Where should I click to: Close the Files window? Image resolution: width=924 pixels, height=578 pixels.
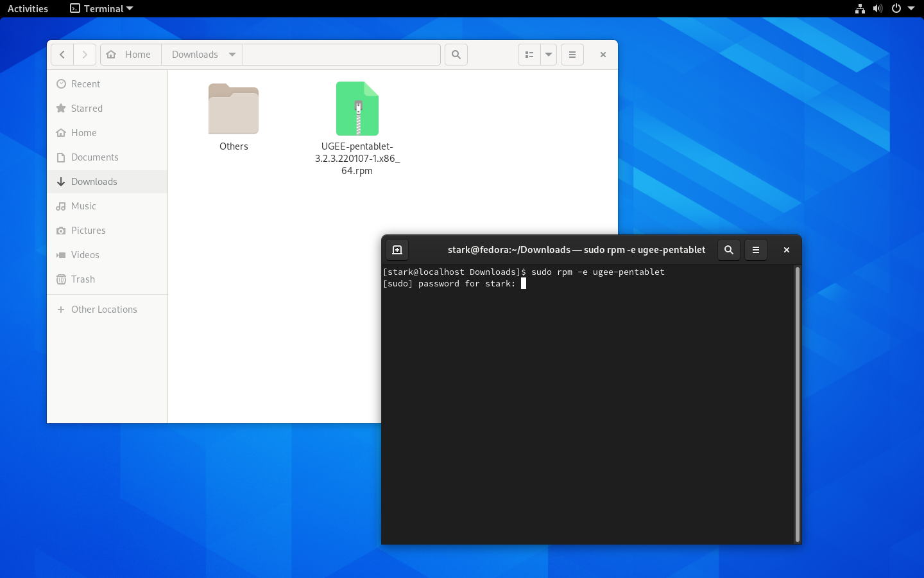[x=603, y=55]
